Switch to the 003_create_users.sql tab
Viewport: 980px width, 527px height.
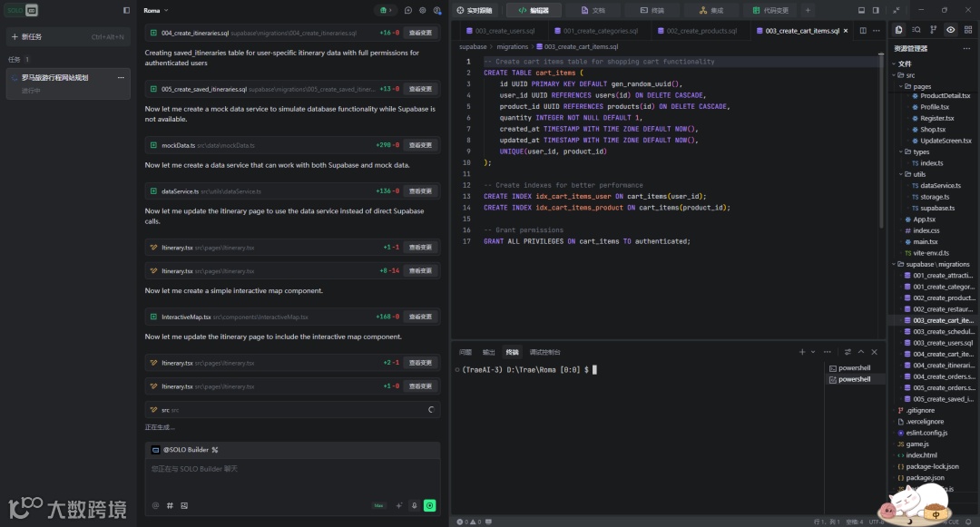[x=505, y=31]
